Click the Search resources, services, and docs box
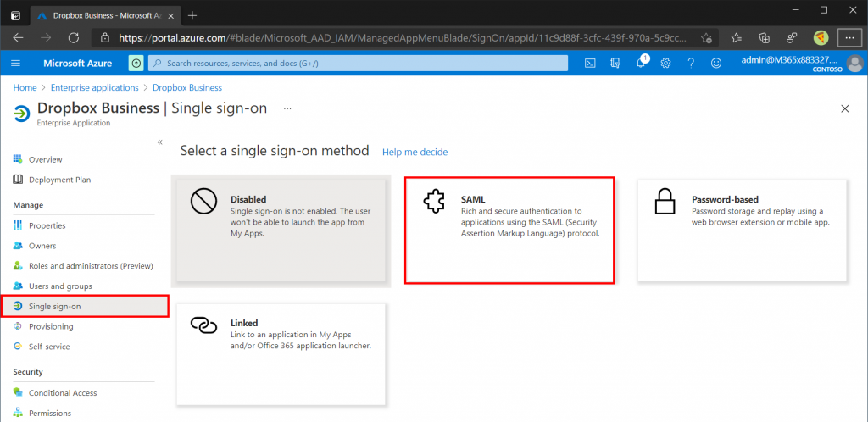This screenshot has height=422, width=868. click(x=359, y=63)
